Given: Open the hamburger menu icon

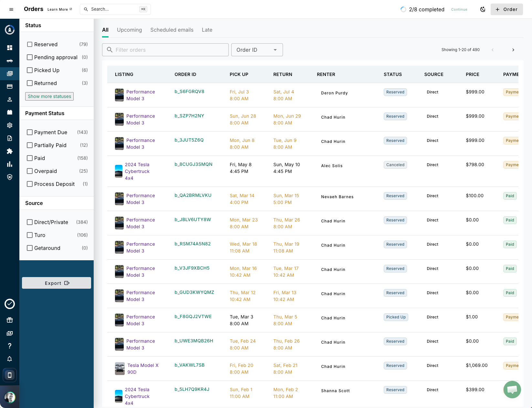Looking at the screenshot, I should pyautogui.click(x=11, y=9).
